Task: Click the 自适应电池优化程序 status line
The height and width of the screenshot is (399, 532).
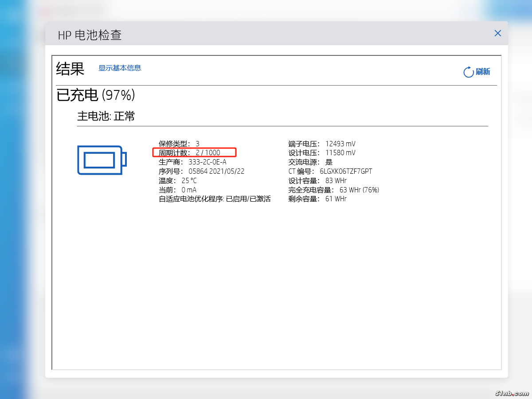Action: point(215,199)
